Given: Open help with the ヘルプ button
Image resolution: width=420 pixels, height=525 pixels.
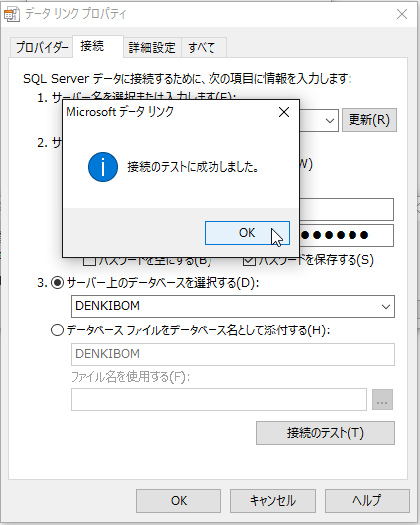Looking at the screenshot, I should point(367,501).
